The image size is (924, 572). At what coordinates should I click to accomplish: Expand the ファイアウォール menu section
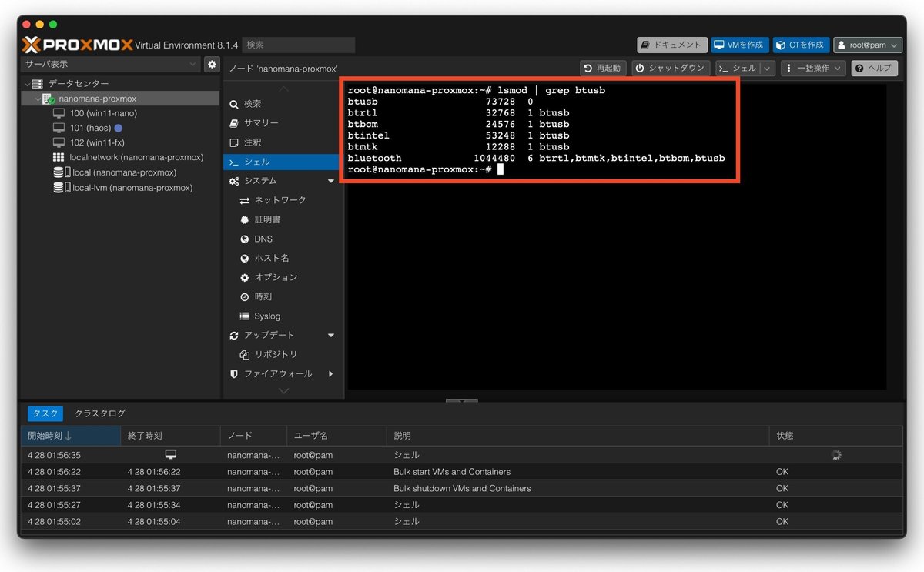[331, 374]
